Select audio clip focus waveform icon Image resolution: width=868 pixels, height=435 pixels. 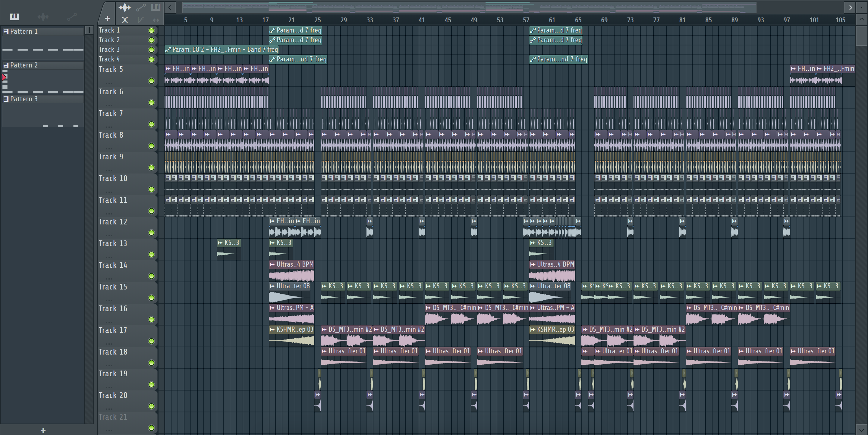point(125,8)
